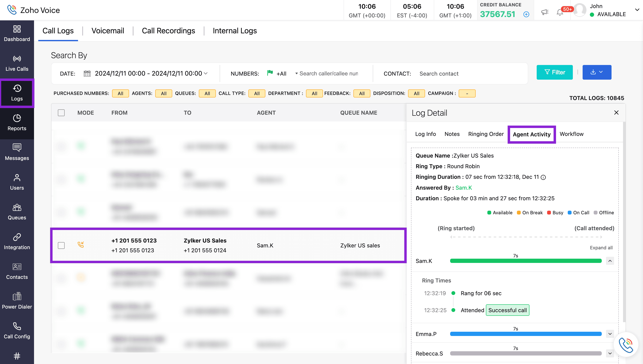
Task: Click the ringing duration info icon
Action: click(543, 177)
